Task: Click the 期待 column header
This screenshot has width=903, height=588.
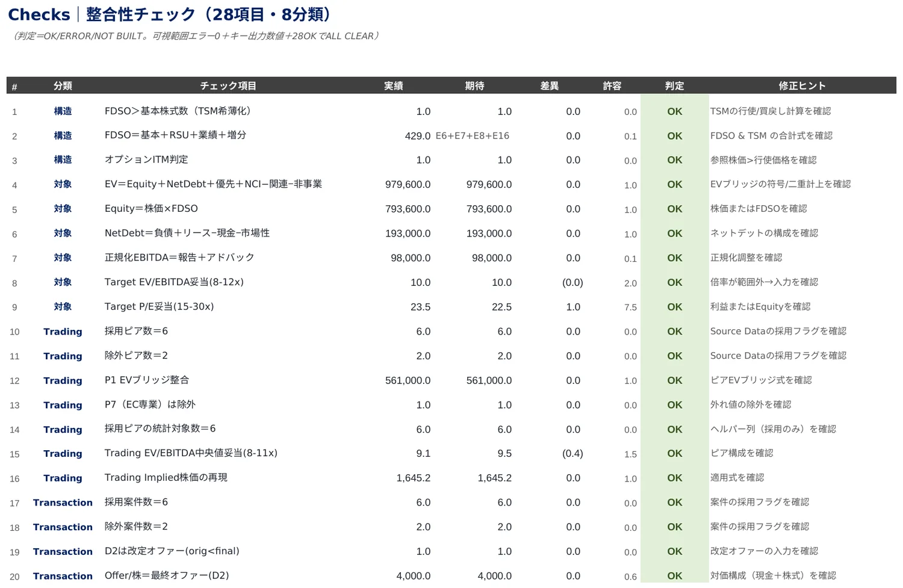Action: coord(474,86)
